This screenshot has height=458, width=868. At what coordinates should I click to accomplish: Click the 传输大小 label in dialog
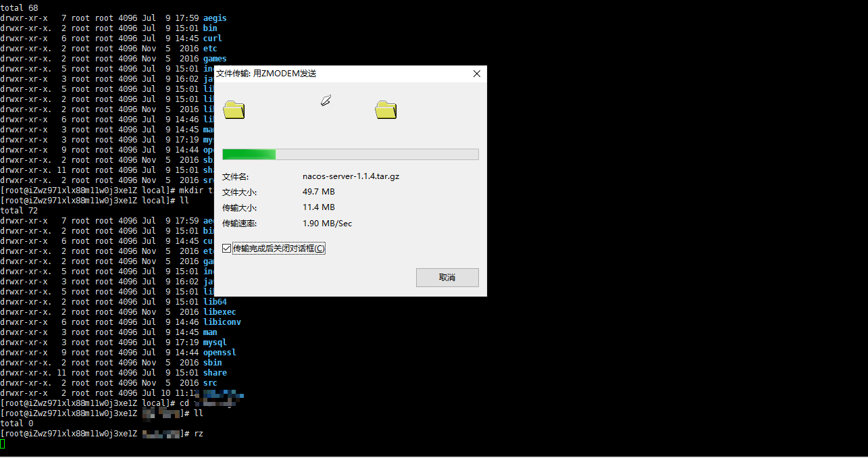tap(239, 207)
